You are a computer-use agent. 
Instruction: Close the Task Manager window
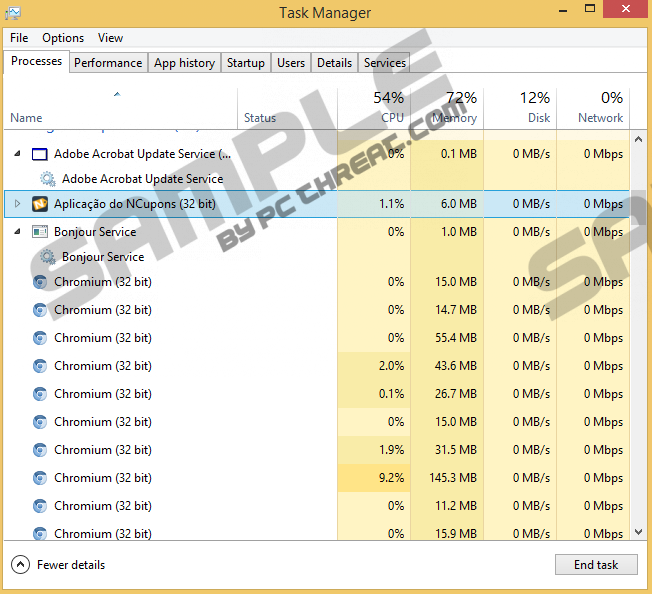[626, 8]
